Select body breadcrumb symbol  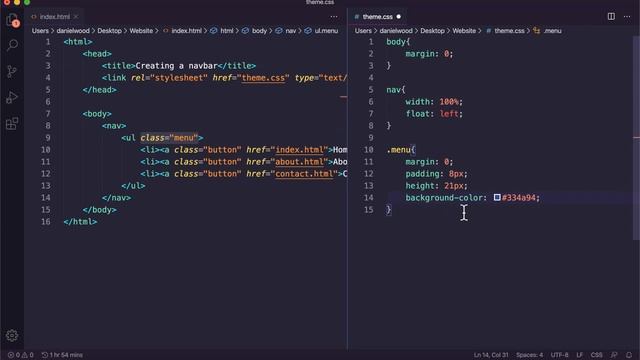tap(255, 31)
